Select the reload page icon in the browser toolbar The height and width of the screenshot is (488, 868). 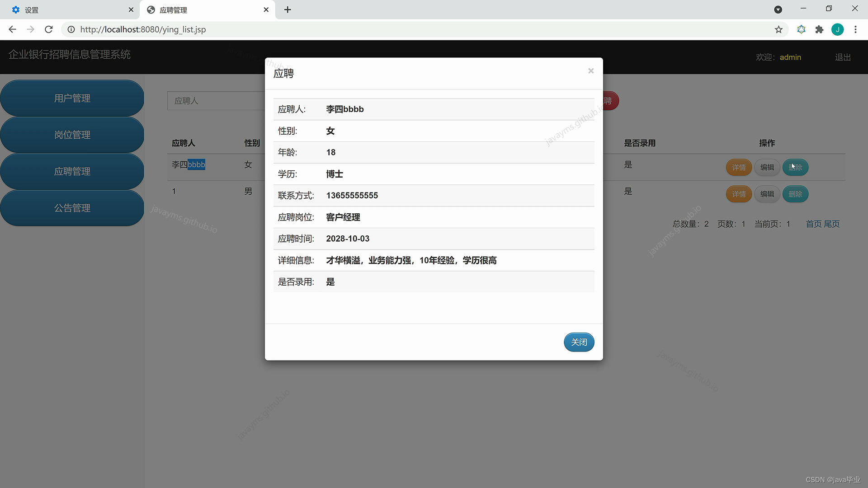[48, 29]
